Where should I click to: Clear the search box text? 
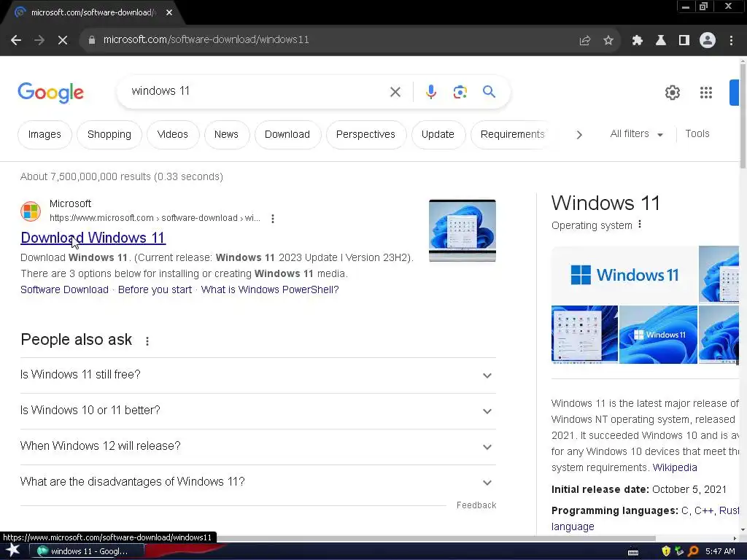395,92
